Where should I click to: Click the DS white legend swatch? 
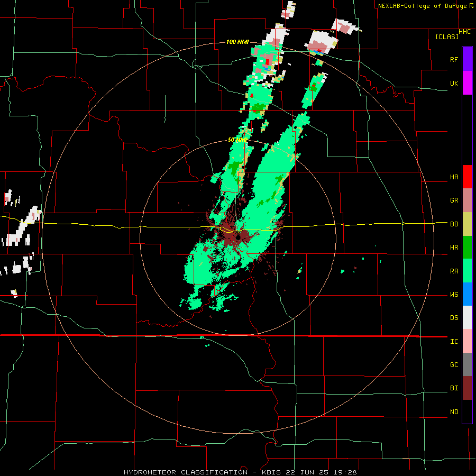pos(467,317)
